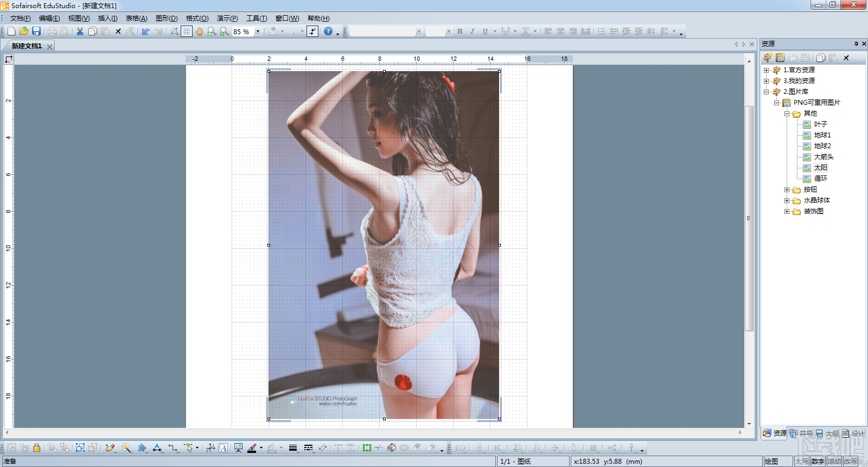The width and height of the screenshot is (868, 467).
Task: Click the puzzle piece icon in bottom toolbar
Action: coord(142,448)
